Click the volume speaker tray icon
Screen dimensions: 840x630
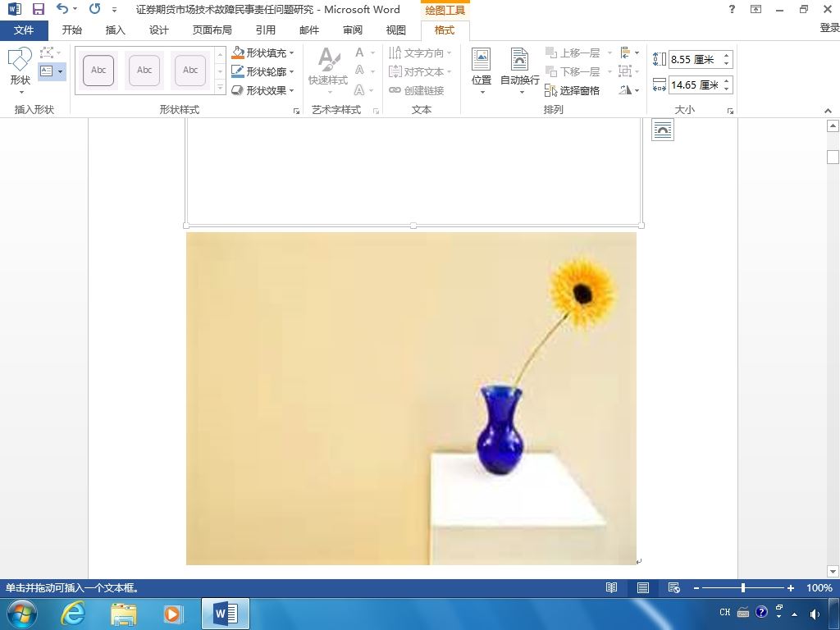coord(815,614)
